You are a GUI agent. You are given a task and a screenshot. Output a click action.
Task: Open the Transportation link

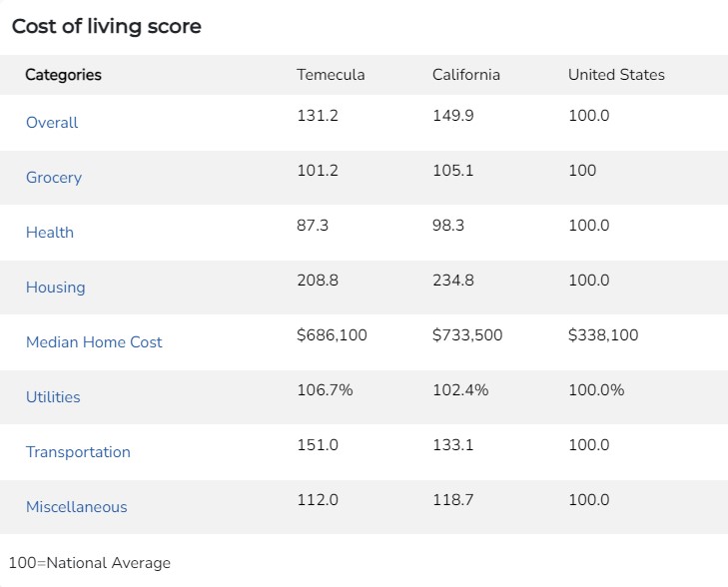[x=78, y=452]
